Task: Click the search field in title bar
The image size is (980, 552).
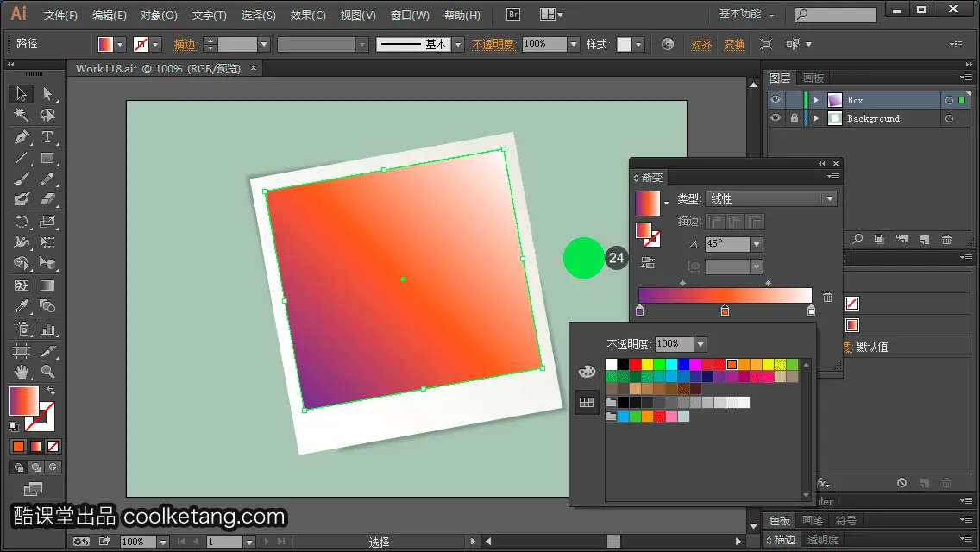Action: [836, 15]
